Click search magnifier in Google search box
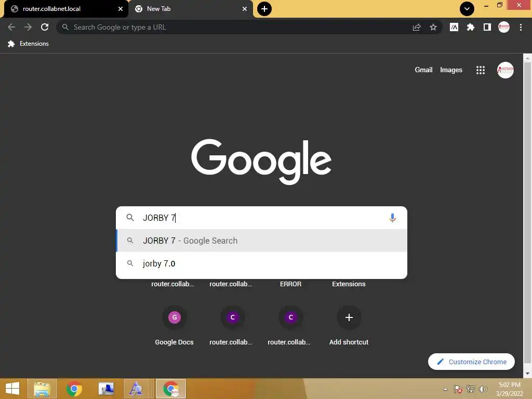 click(130, 218)
